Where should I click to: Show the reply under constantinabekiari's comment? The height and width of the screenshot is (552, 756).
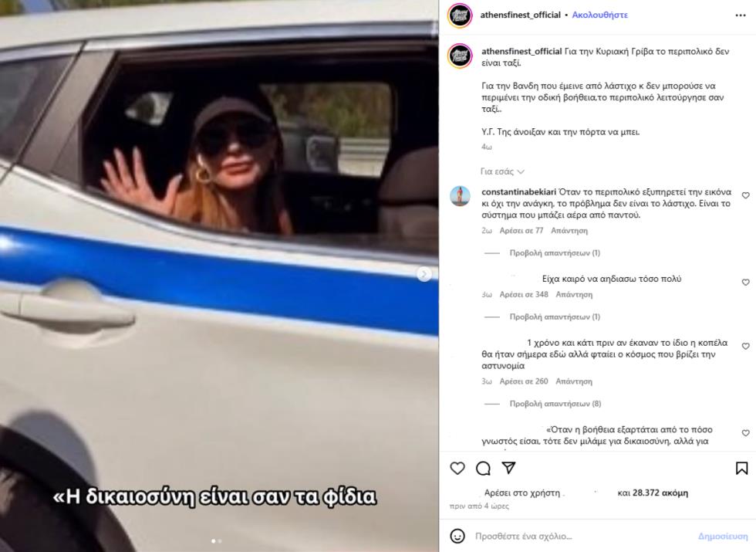[555, 253]
